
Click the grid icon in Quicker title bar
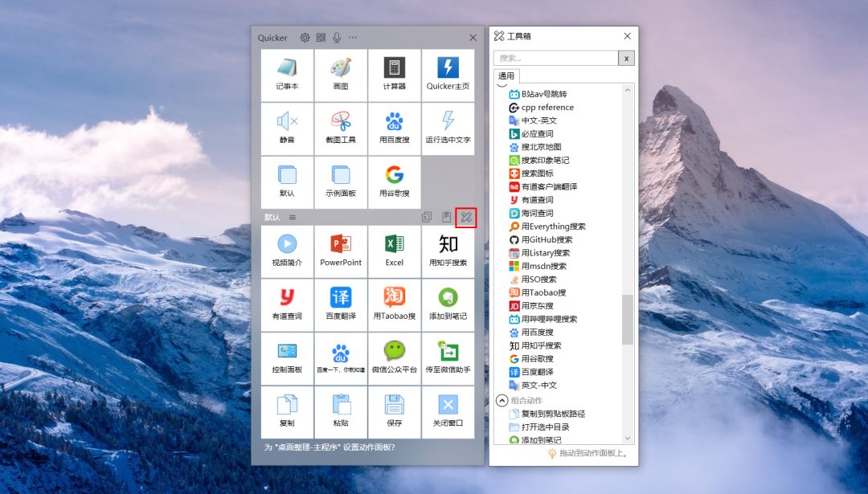click(321, 38)
